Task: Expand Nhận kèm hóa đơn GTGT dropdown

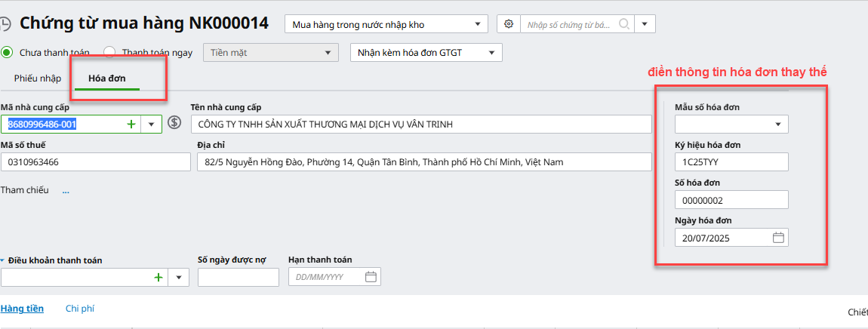Action: pos(426,53)
